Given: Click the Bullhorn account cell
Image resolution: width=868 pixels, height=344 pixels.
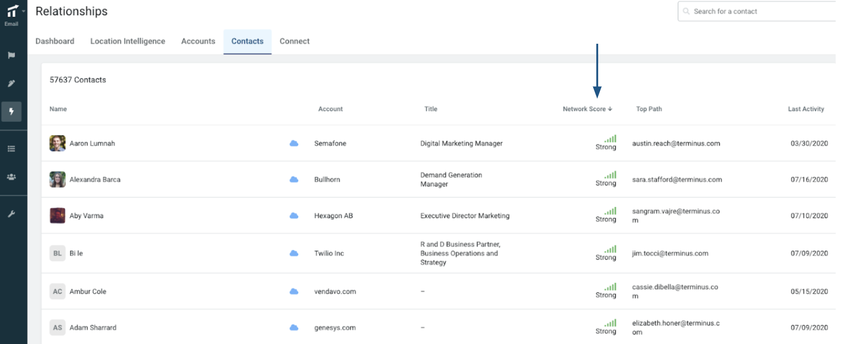Looking at the screenshot, I should pos(327,179).
